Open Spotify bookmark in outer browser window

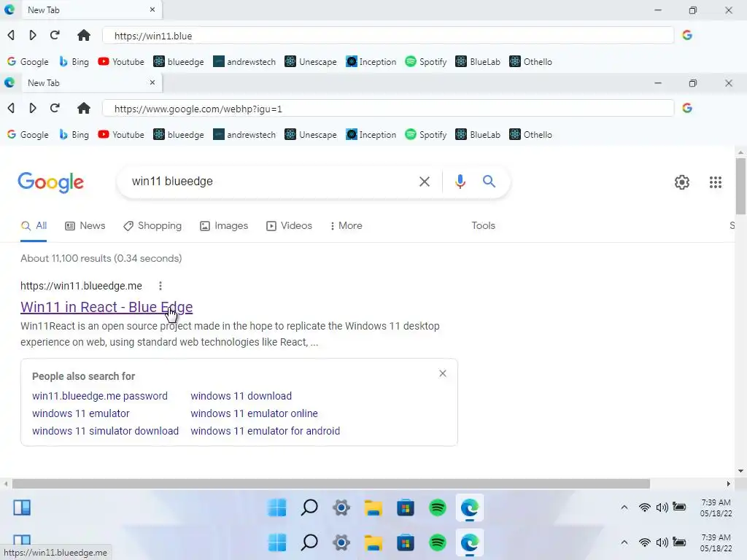[426, 62]
